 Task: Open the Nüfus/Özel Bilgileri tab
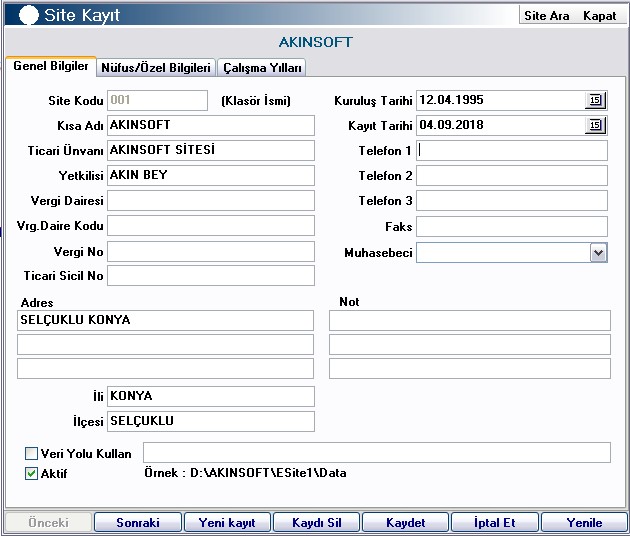click(156, 68)
